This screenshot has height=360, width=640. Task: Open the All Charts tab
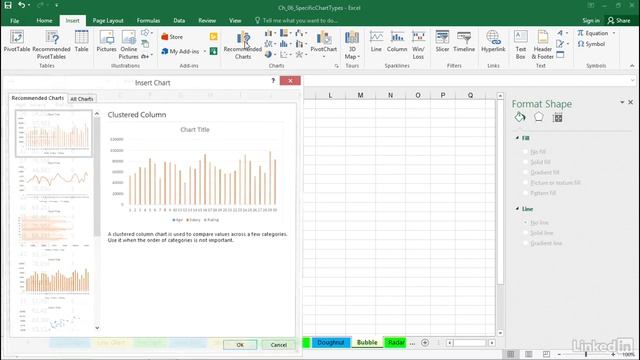[x=82, y=99]
